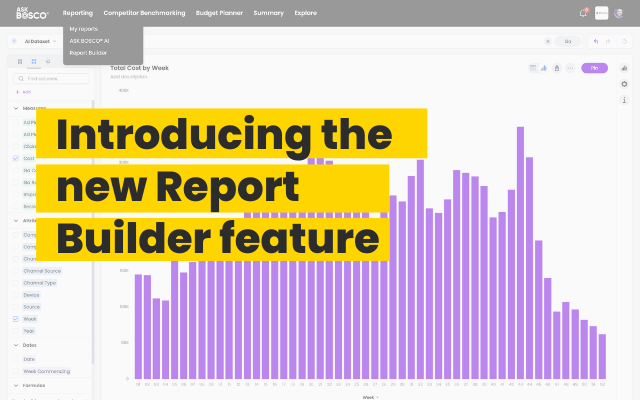This screenshot has width=640, height=400.
Task: Open Competitor Benchmarking menu
Action: pyautogui.click(x=144, y=13)
